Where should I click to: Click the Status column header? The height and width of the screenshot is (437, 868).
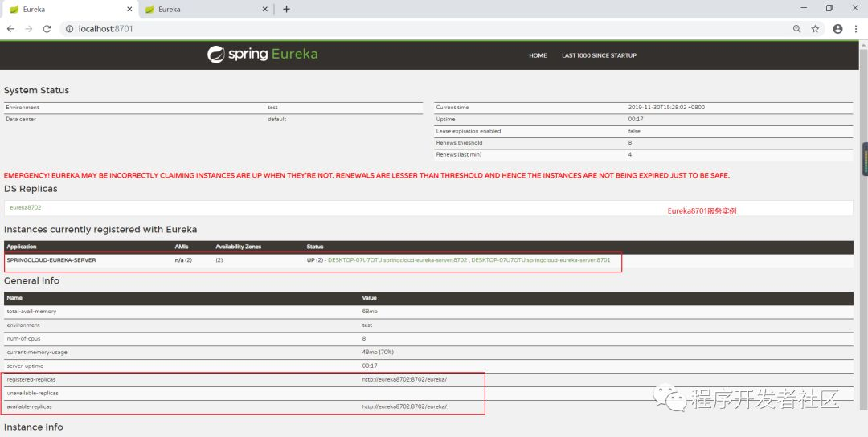(315, 247)
